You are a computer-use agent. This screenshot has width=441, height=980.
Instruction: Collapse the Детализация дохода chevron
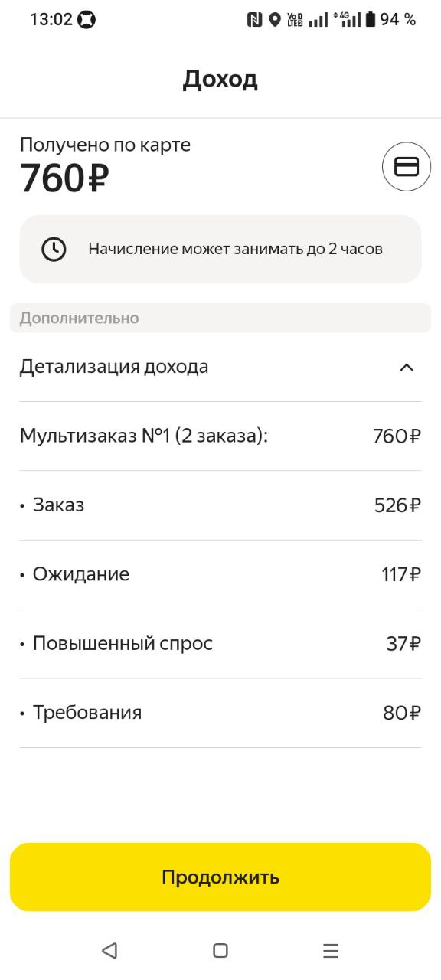tap(407, 367)
